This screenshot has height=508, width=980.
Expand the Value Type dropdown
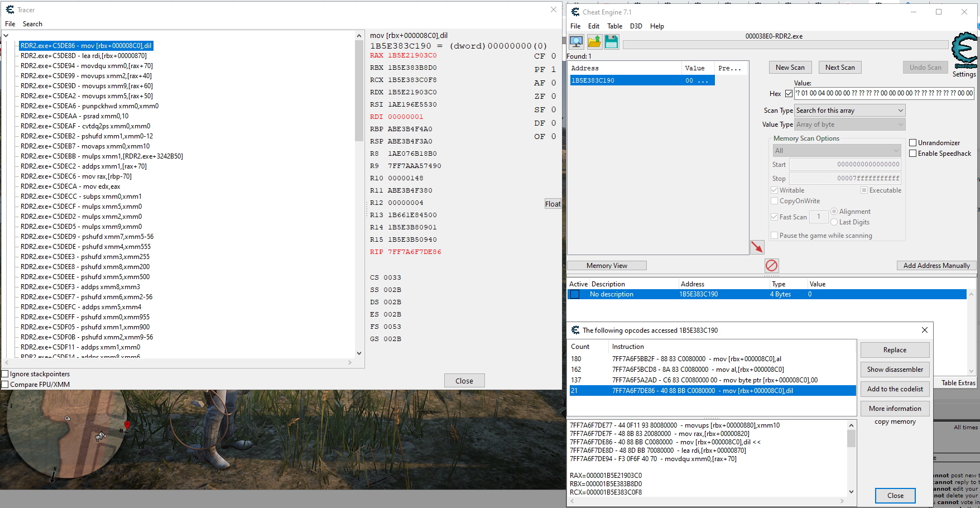(849, 124)
